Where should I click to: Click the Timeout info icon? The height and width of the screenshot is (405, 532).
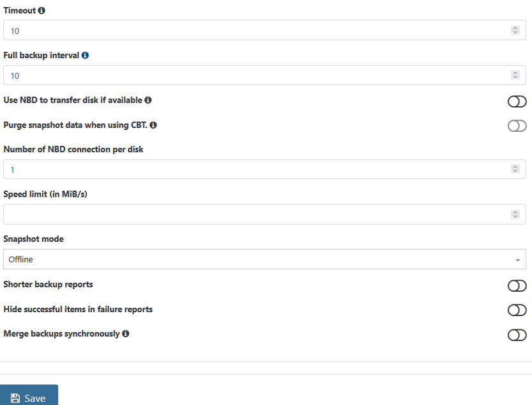(42, 11)
